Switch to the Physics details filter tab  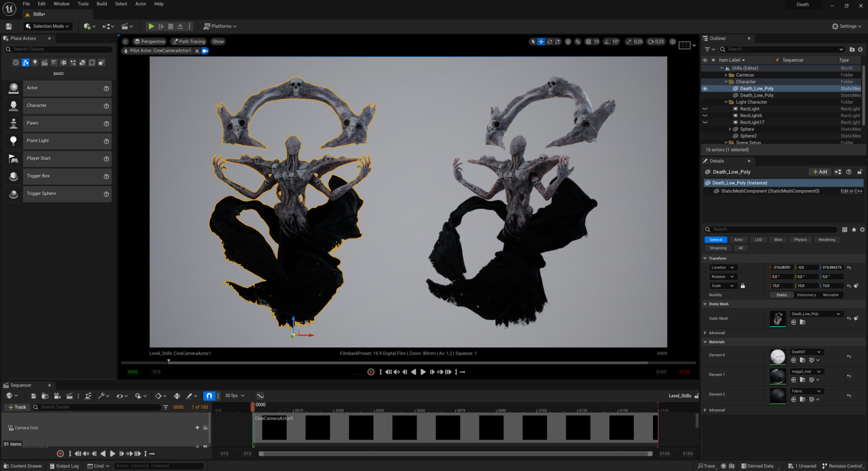coord(800,240)
